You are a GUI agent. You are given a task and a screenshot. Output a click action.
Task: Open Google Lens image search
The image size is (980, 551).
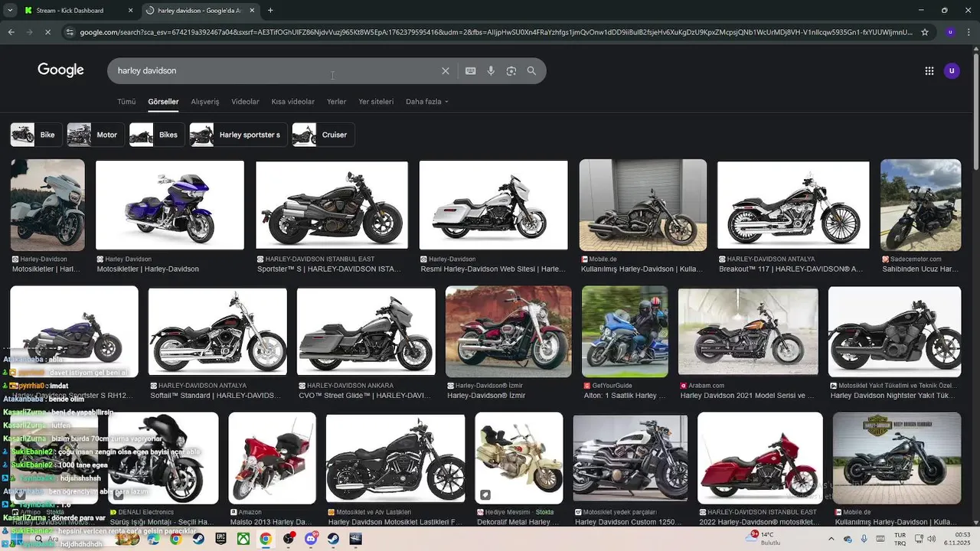511,70
